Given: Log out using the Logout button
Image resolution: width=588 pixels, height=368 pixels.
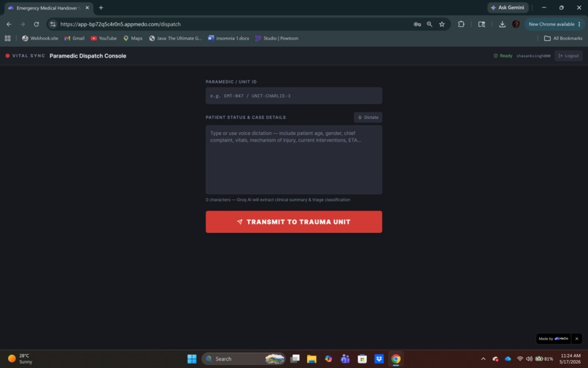Looking at the screenshot, I should click(568, 55).
